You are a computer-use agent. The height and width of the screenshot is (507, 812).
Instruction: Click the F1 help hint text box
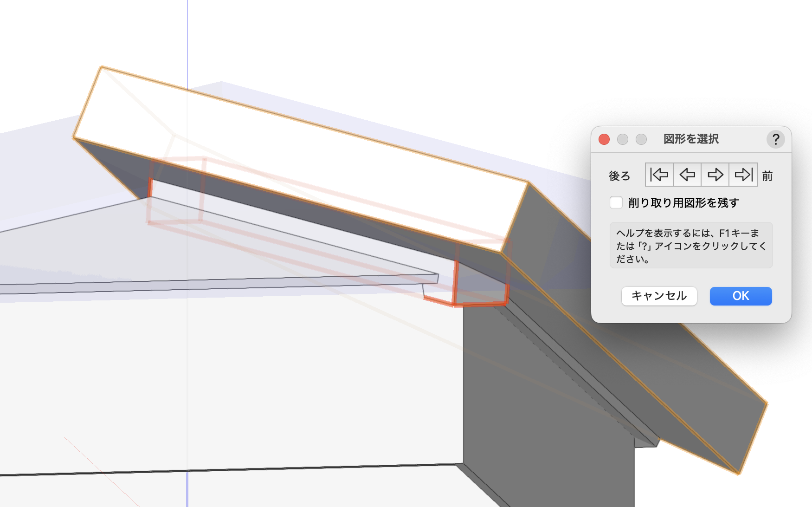point(691,245)
